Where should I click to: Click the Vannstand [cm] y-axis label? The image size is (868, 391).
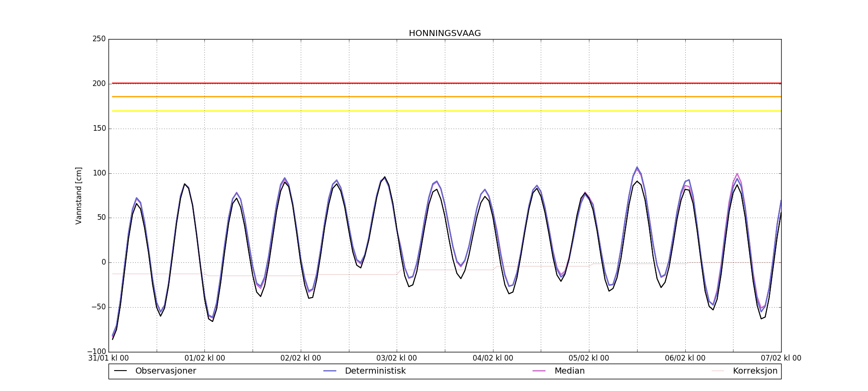point(79,195)
